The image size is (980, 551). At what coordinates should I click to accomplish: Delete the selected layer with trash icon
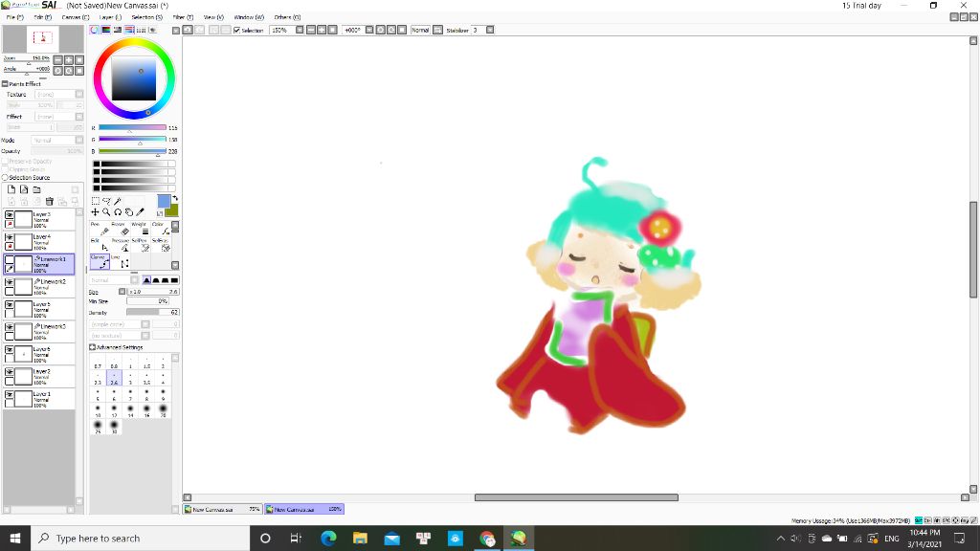click(x=50, y=201)
